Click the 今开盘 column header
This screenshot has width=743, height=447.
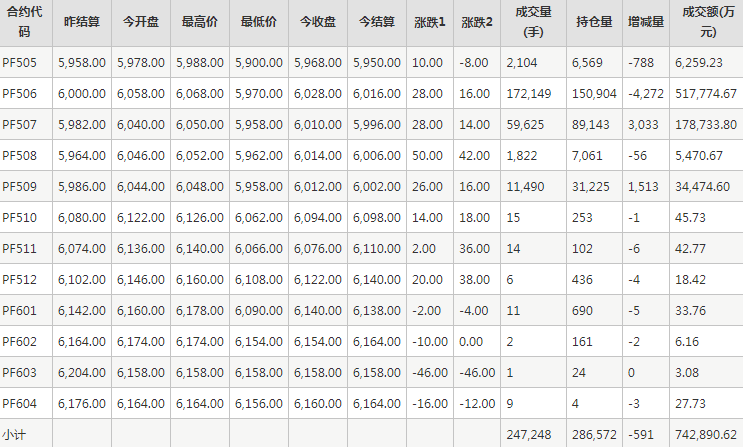pyautogui.click(x=141, y=22)
